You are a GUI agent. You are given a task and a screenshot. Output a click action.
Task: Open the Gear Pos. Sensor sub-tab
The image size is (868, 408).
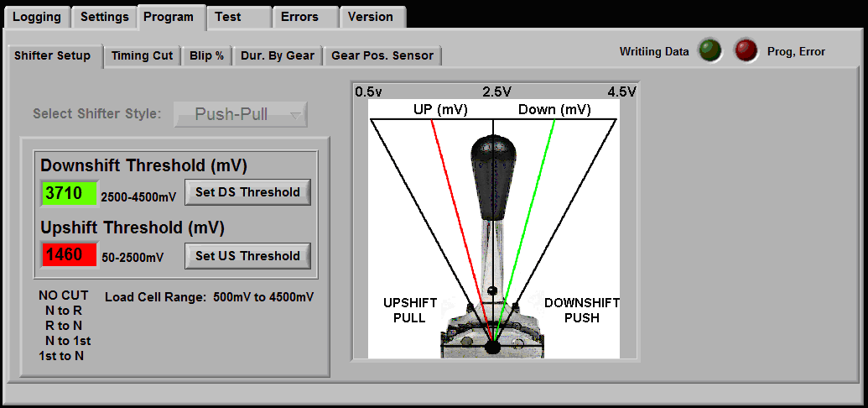(x=382, y=55)
